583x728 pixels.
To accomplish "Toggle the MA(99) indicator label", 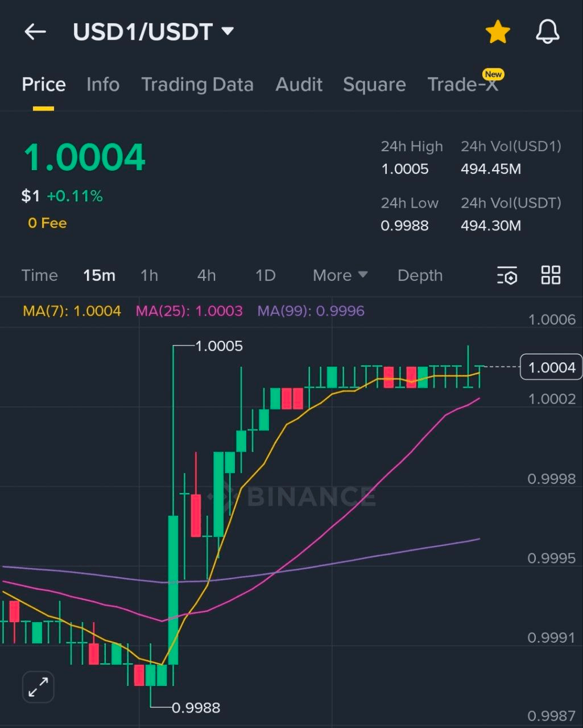I will tap(310, 311).
